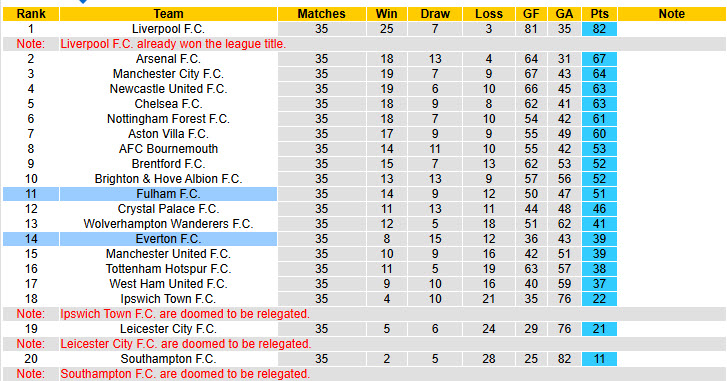The height and width of the screenshot is (381, 727).
Task: Open the Arsenal F.C. team entry
Action: (x=168, y=59)
